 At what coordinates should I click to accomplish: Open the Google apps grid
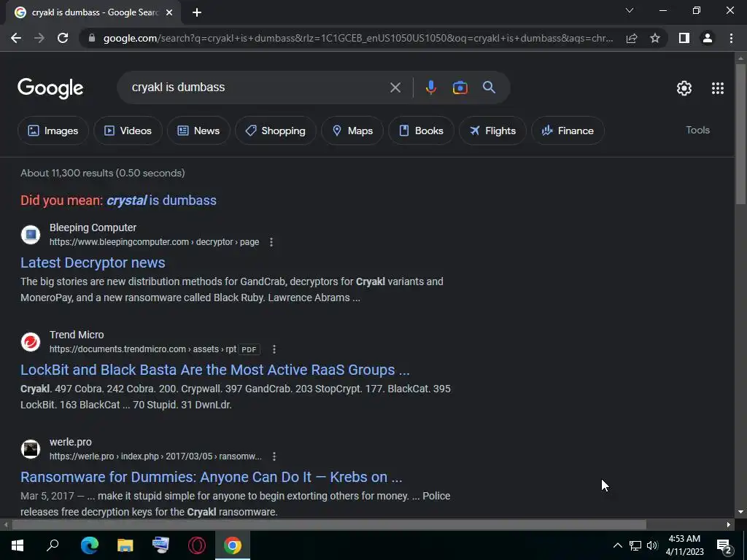[718, 88]
